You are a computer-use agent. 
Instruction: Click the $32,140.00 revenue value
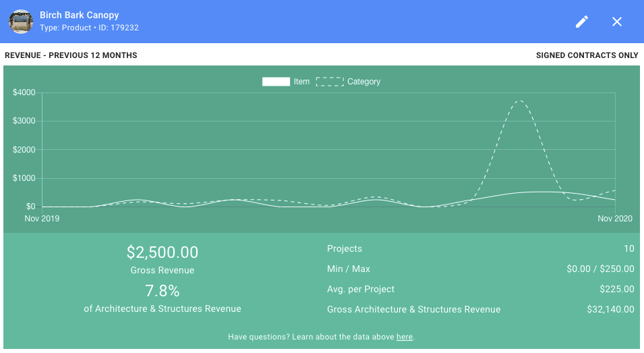(610, 309)
